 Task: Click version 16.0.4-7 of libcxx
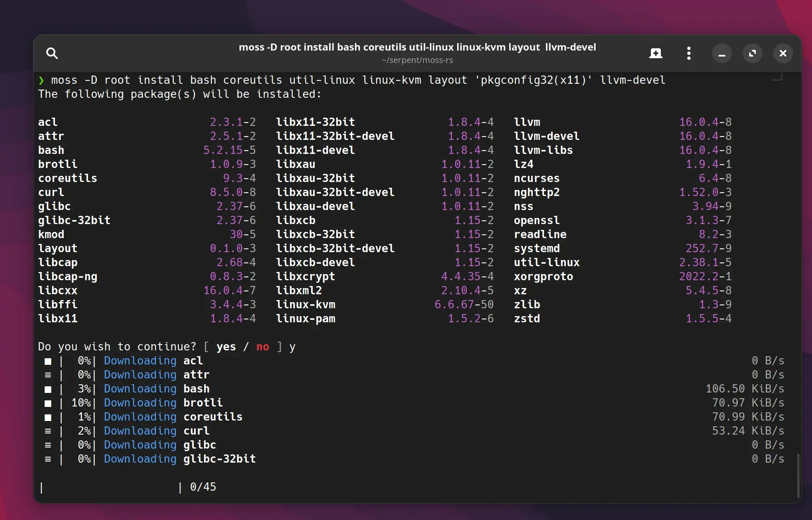230,291
